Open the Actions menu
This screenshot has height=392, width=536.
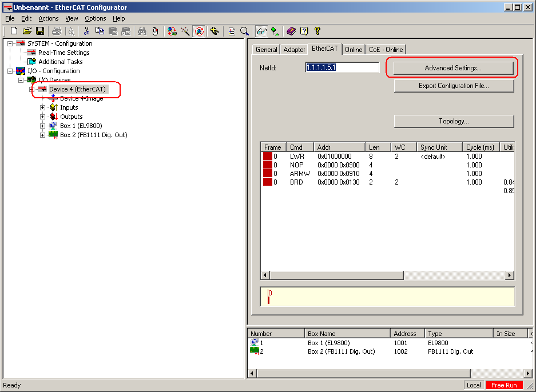coord(49,18)
